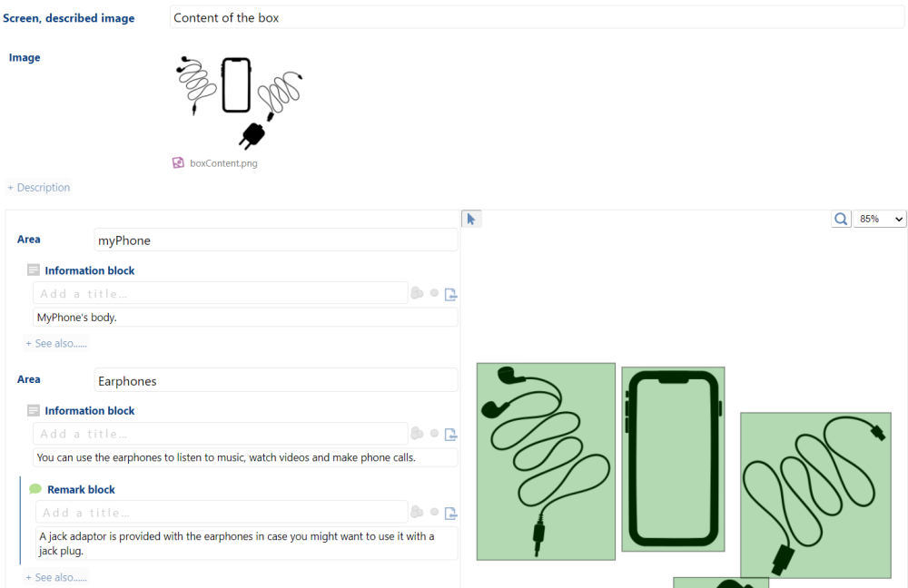Click the import document icon in Remark block

coord(450,514)
